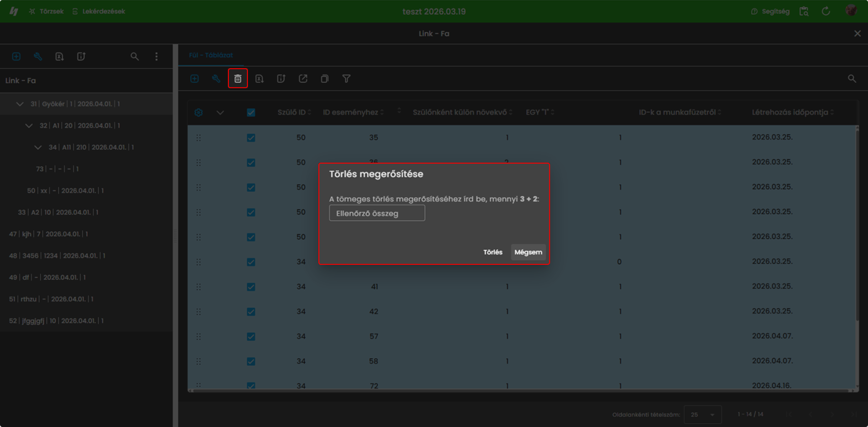Sort by Szülő ID column
This screenshot has height=427, width=868.
click(x=294, y=112)
